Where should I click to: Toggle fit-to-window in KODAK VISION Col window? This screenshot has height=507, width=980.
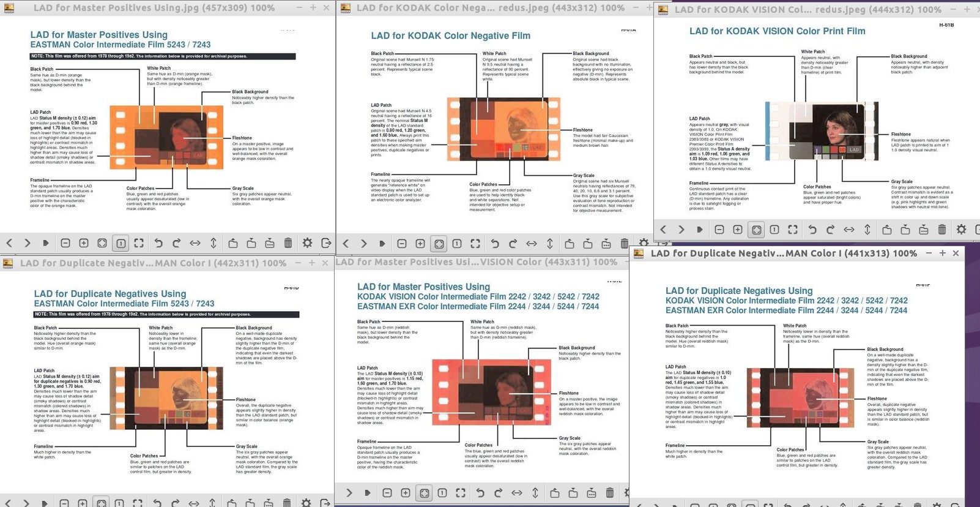(x=757, y=230)
